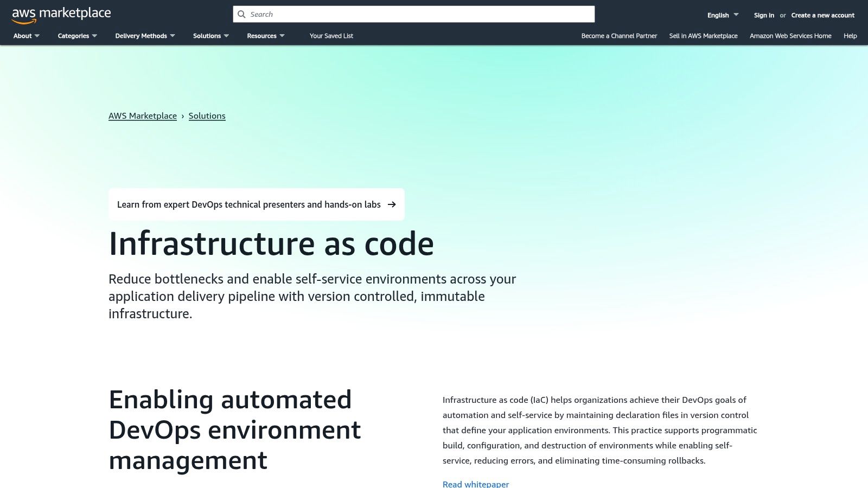
Task: Click Create a new account
Action: coord(823,15)
